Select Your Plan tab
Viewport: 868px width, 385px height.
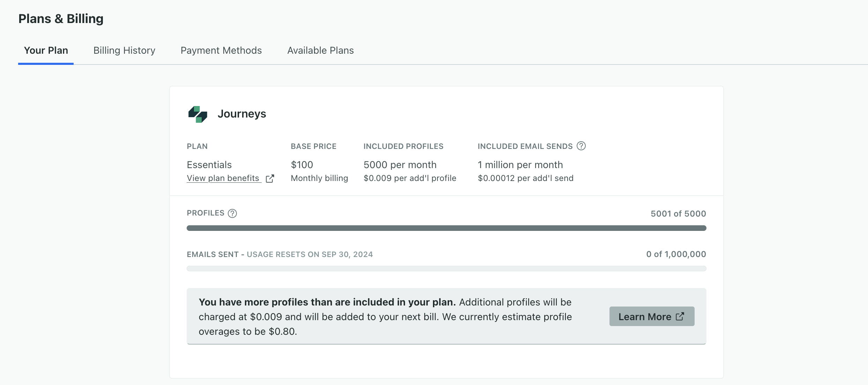(x=45, y=50)
